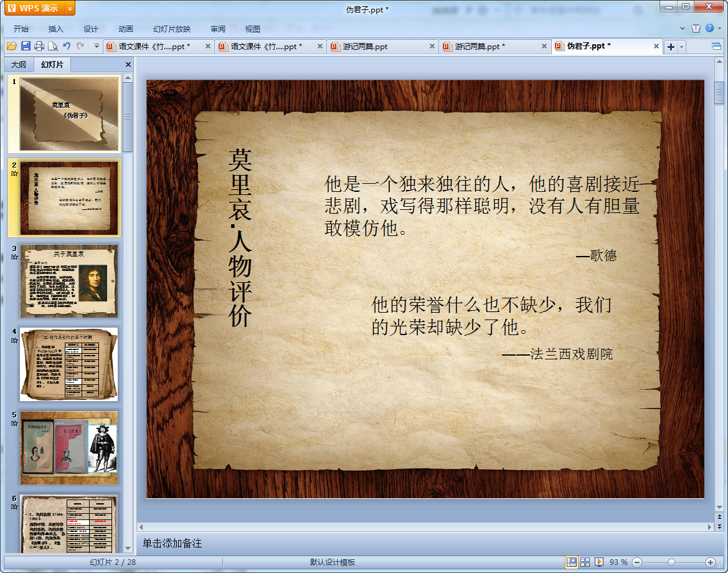Click the Open folder icon

12,46
